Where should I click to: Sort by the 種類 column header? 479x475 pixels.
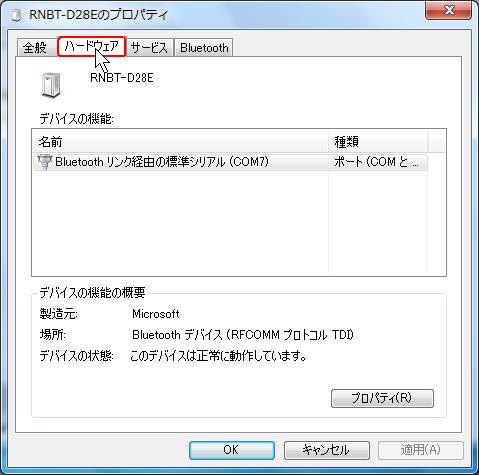tap(378, 142)
